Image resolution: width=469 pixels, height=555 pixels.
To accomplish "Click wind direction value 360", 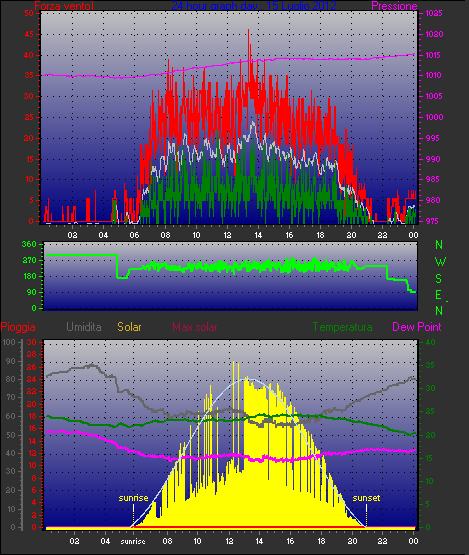I will pos(29,244).
